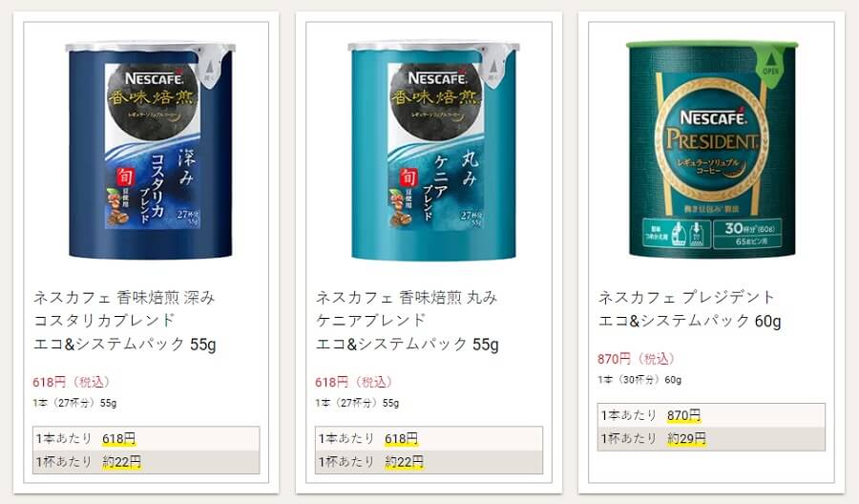The height and width of the screenshot is (504, 859).
Task: Open the dark blue Costa Rica blend product image
Action: tap(151, 150)
